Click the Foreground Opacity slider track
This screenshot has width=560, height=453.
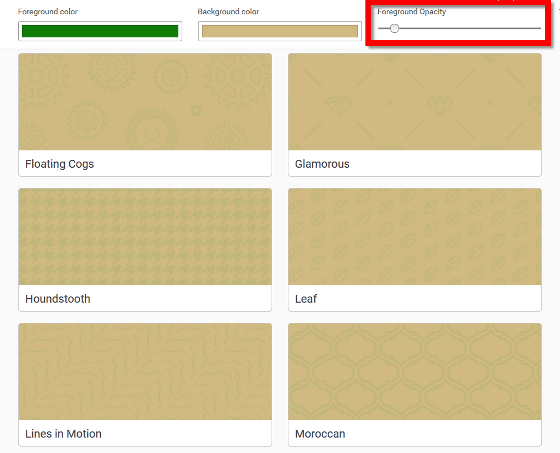pyautogui.click(x=459, y=28)
